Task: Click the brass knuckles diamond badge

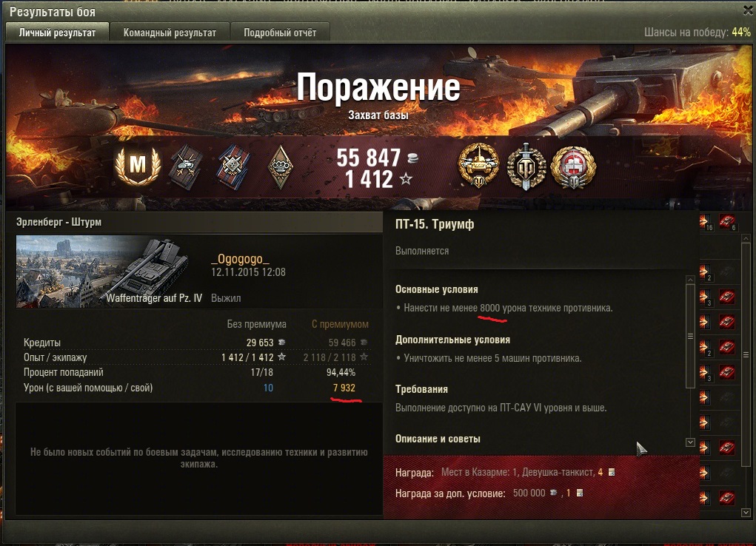Action: pyautogui.click(x=280, y=166)
